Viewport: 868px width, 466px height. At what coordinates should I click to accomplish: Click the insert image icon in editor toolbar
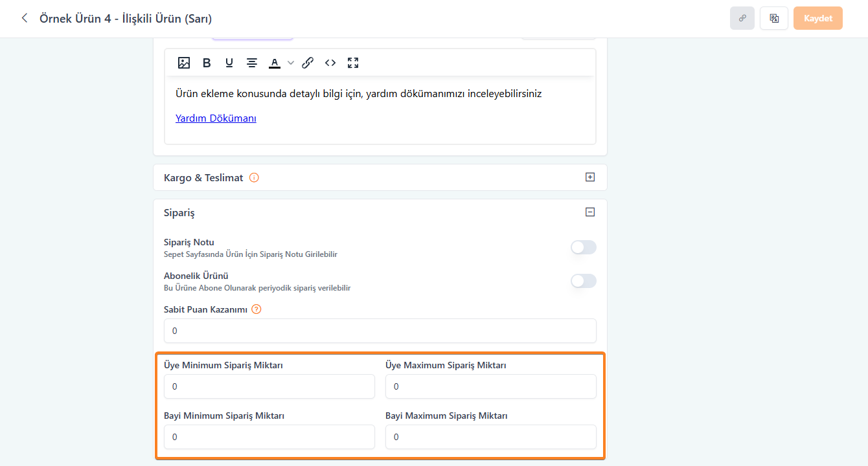[x=184, y=63]
